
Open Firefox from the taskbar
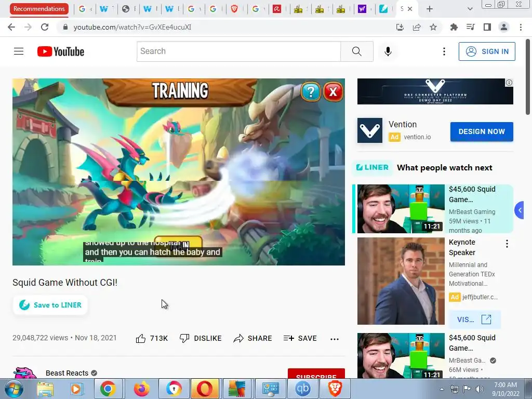coord(141,389)
